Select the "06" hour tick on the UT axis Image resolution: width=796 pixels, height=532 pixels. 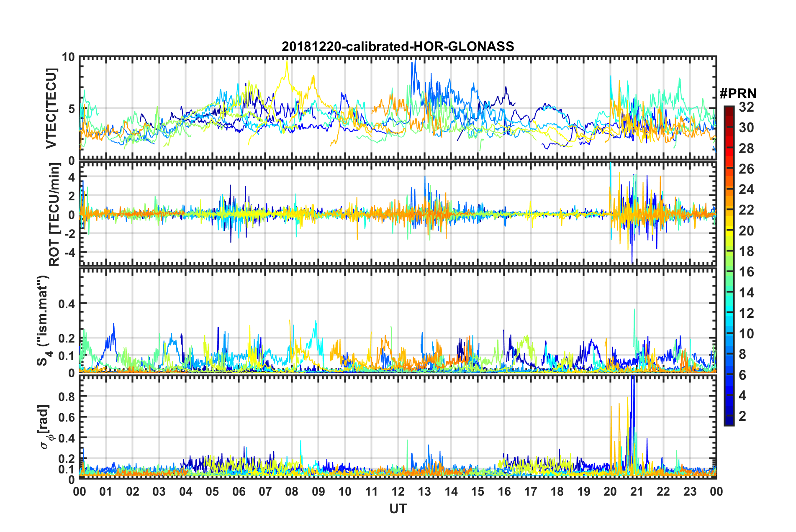click(x=239, y=491)
